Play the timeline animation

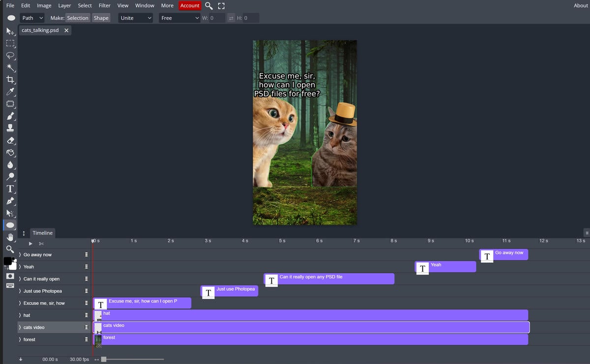click(30, 244)
